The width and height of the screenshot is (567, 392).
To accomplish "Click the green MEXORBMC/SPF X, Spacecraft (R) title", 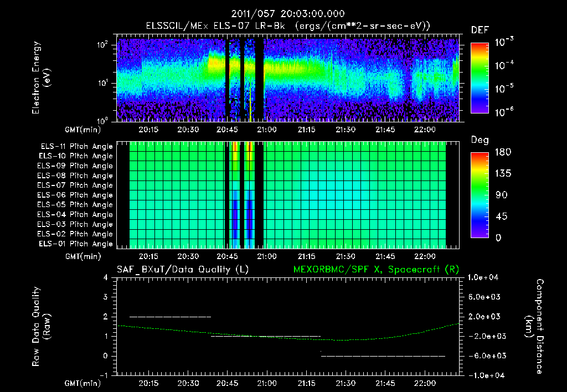I will coord(376,270).
